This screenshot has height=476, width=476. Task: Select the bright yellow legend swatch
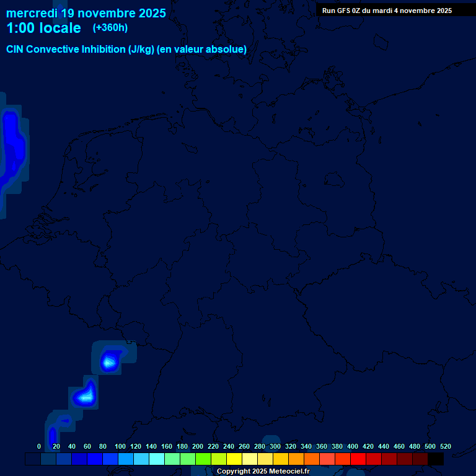234,459
